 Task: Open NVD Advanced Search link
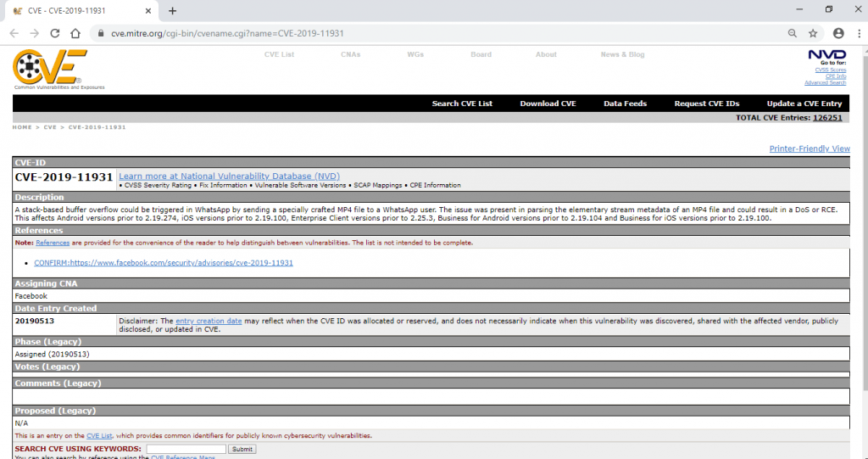tap(825, 82)
